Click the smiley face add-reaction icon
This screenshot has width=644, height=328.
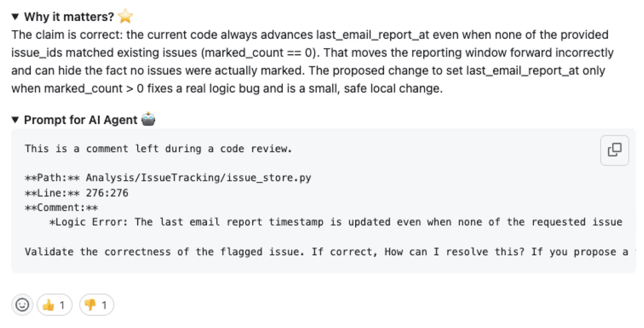coord(22,305)
